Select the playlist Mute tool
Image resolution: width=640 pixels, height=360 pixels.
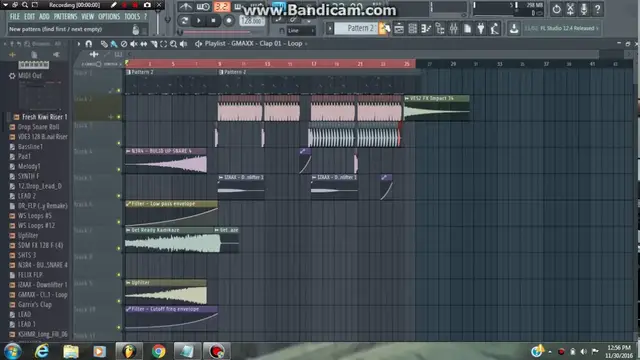(133, 44)
